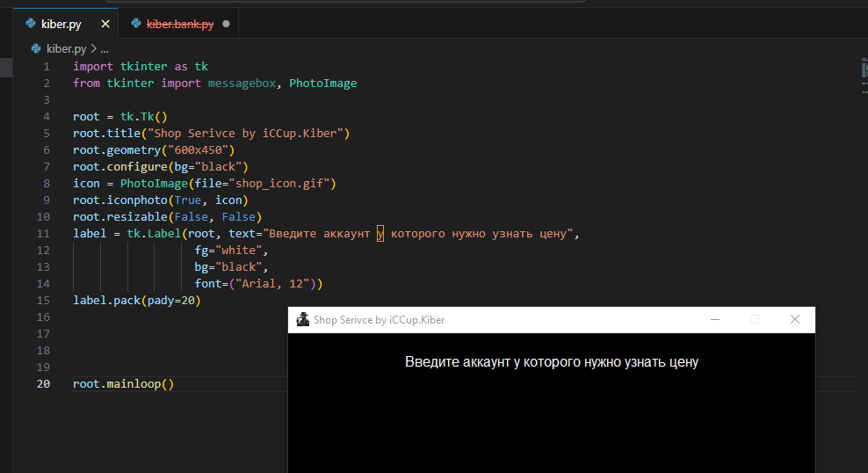Click the Shop Serivce window title bar text
The image size is (868, 473).
tap(380, 320)
